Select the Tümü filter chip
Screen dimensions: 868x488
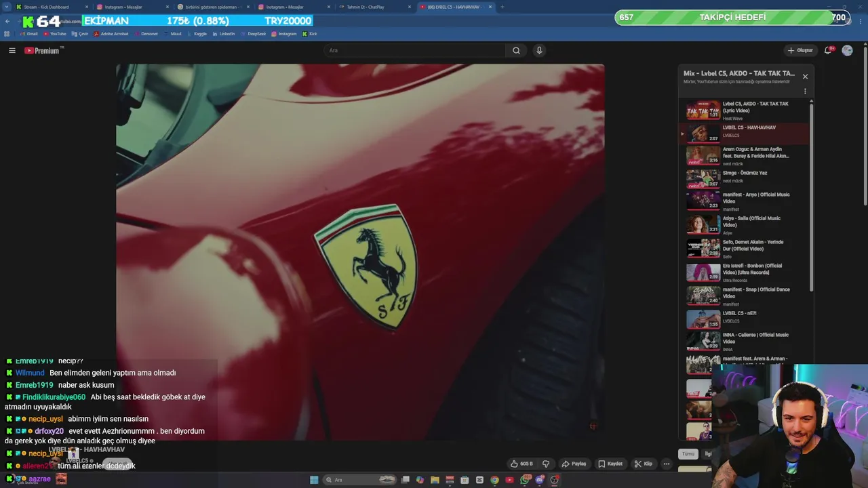coord(688,454)
